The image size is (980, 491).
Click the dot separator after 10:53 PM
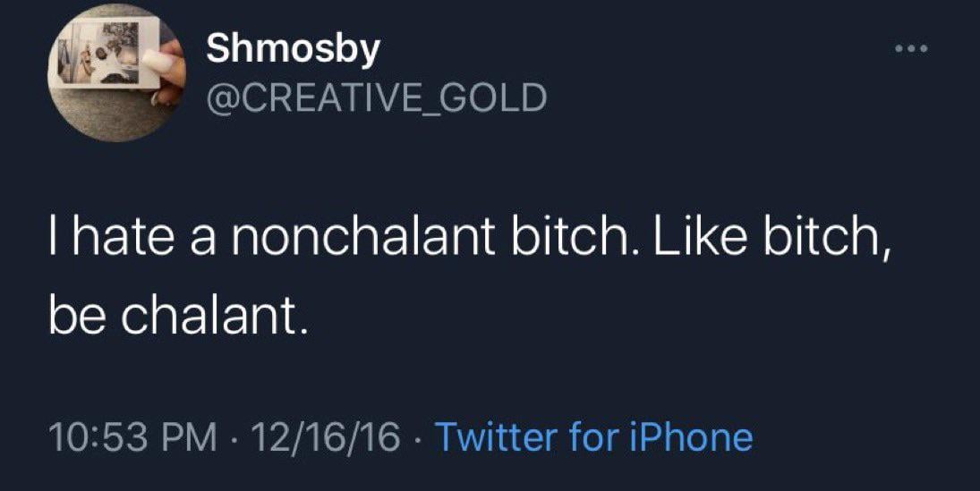pyautogui.click(x=230, y=437)
